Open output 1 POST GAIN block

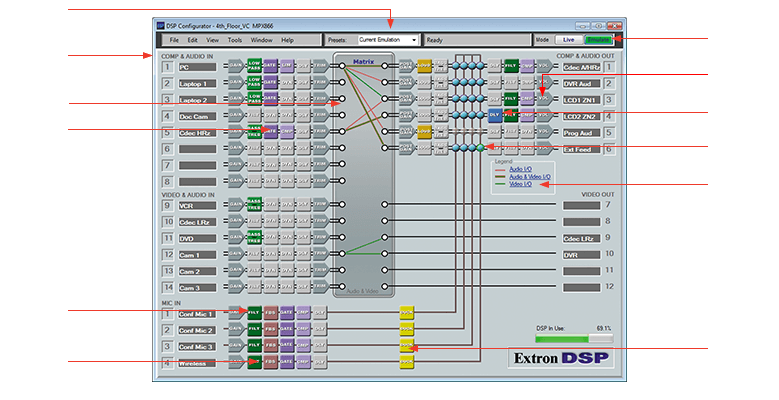tap(406, 66)
